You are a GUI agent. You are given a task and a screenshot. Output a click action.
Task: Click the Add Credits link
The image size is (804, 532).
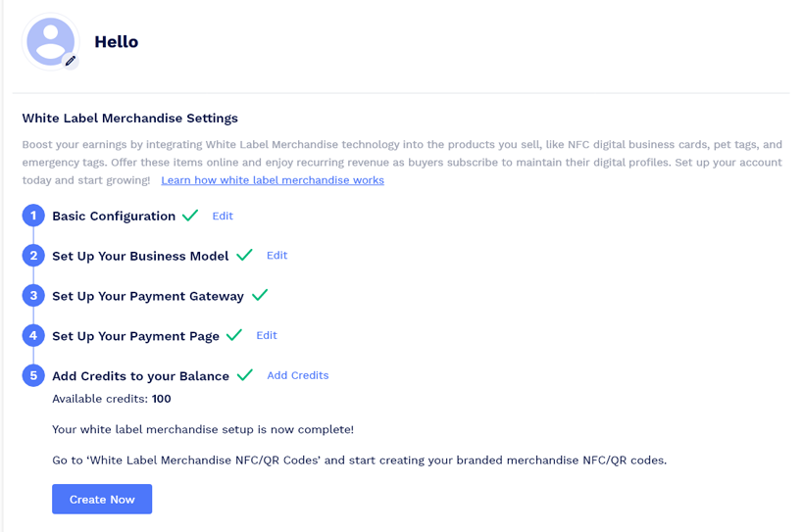click(x=297, y=375)
